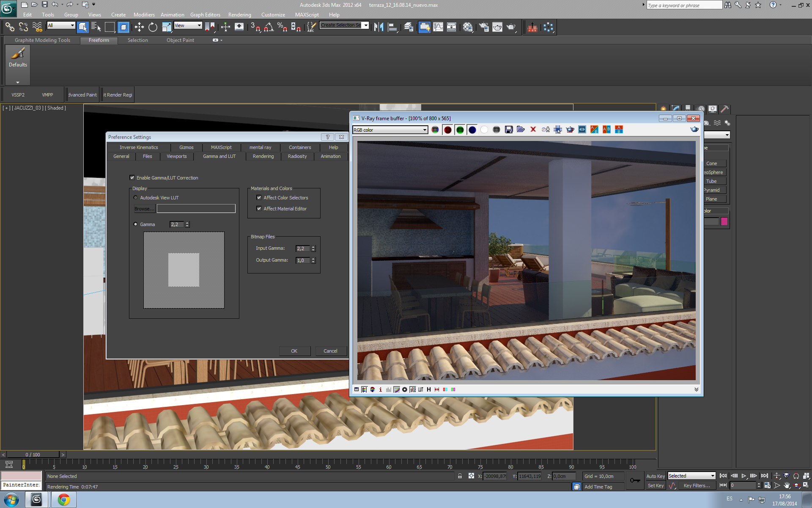Screen dimensions: 812x508
Task: Expand the View reference coordinate dropdown
Action: (x=199, y=25)
